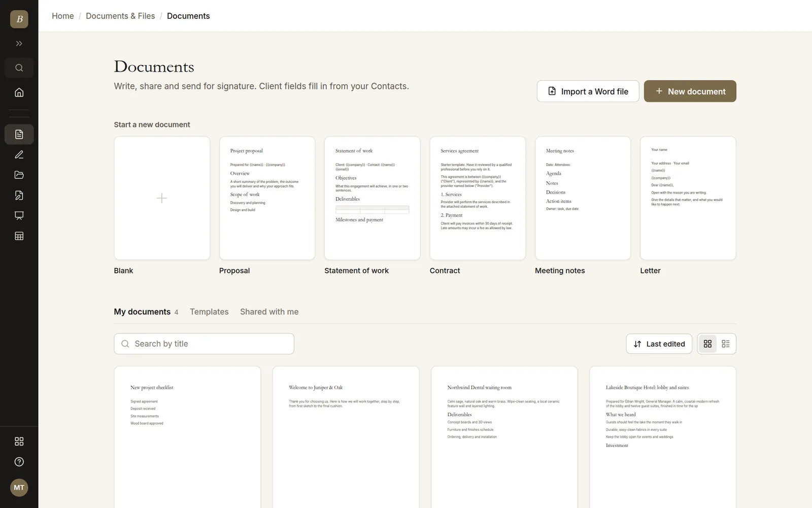The height and width of the screenshot is (508, 812).
Task: Select the My documents tab
Action: 146,312
